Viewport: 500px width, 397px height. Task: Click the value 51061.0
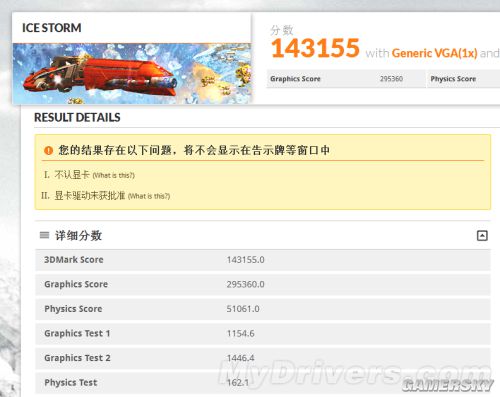[x=243, y=309]
